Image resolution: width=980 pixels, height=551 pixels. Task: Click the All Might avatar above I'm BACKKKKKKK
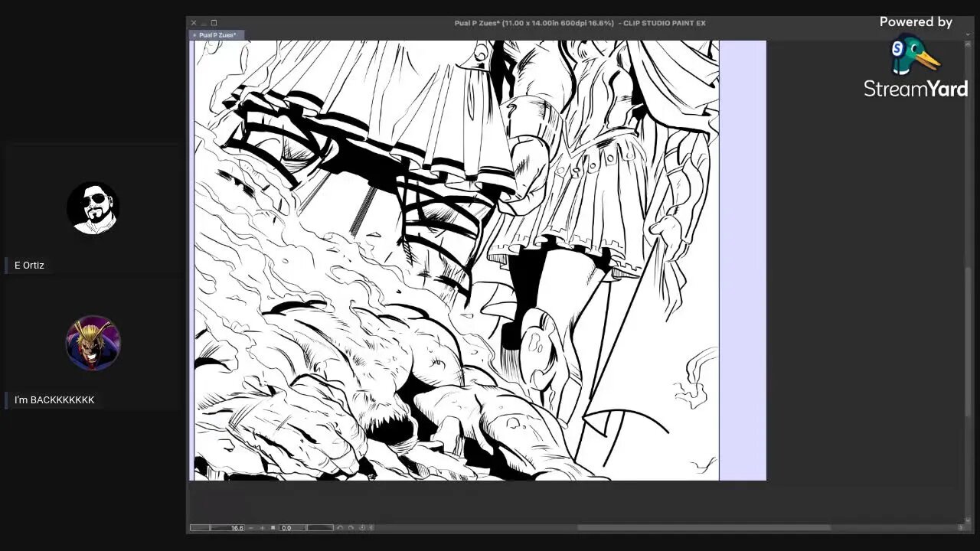tap(93, 342)
